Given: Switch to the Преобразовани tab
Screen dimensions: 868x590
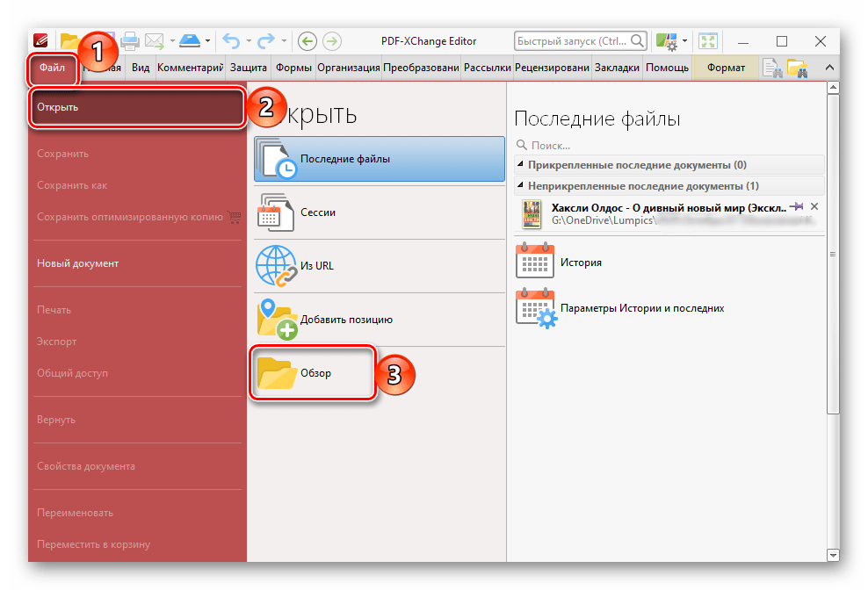Looking at the screenshot, I should [x=422, y=68].
